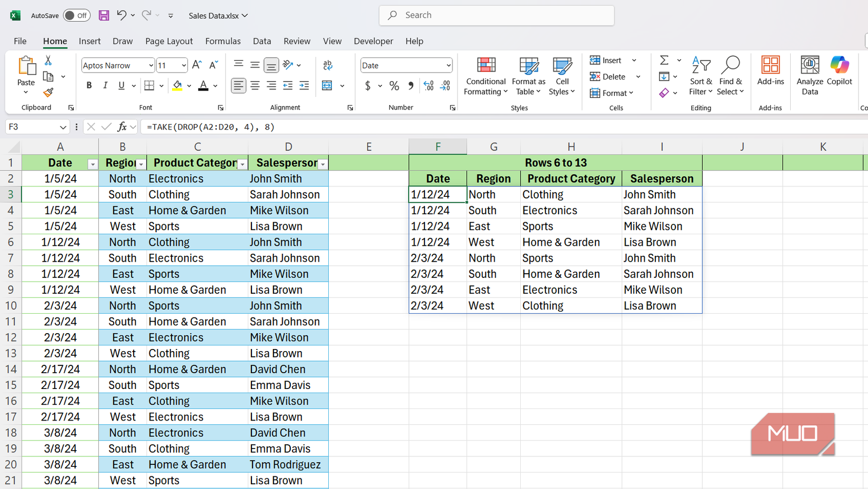The image size is (868, 489).
Task: Apply percent style formatting
Action: (394, 86)
